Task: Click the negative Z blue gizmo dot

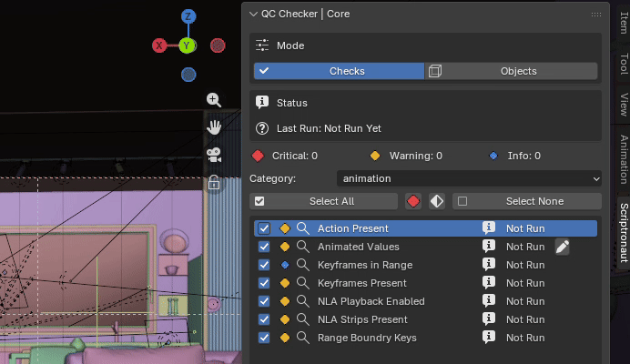Action: pyautogui.click(x=188, y=75)
